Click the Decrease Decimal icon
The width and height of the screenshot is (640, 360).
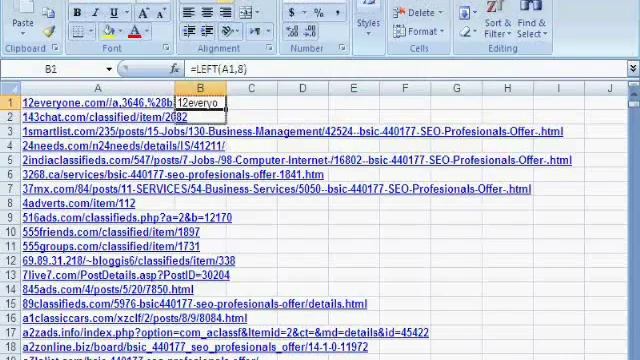(x=310, y=31)
